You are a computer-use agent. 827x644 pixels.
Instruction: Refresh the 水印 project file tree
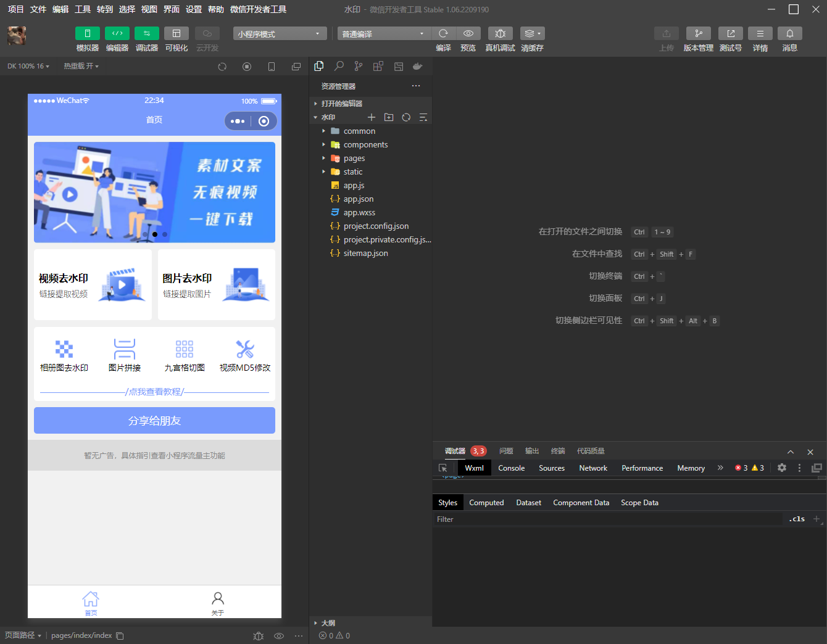tap(406, 117)
